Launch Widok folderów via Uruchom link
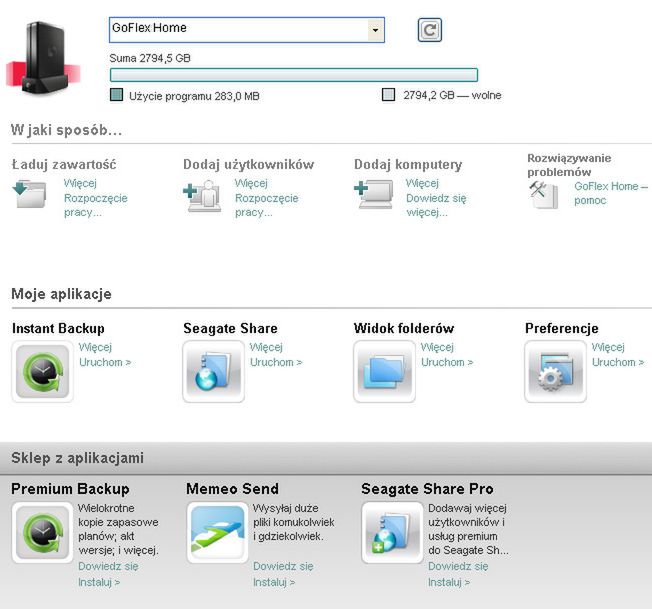 pos(447,362)
